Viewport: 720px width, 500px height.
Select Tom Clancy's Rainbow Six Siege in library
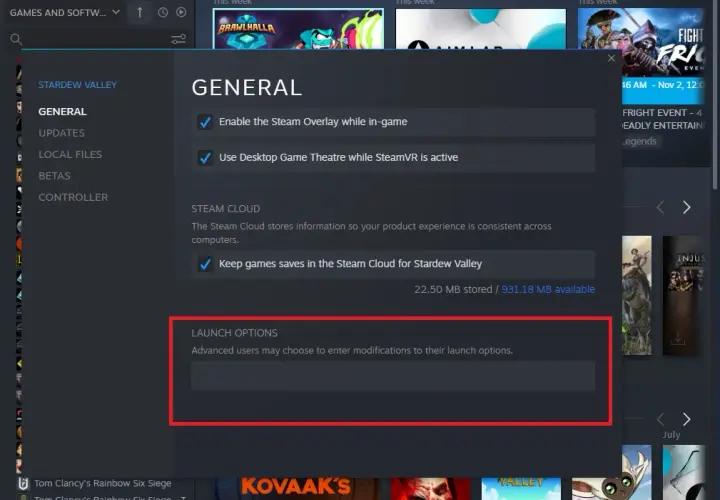click(103, 483)
